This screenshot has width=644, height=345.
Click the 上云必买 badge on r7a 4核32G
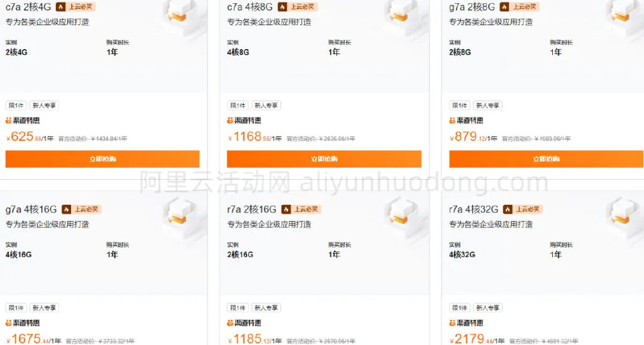[x=523, y=210]
